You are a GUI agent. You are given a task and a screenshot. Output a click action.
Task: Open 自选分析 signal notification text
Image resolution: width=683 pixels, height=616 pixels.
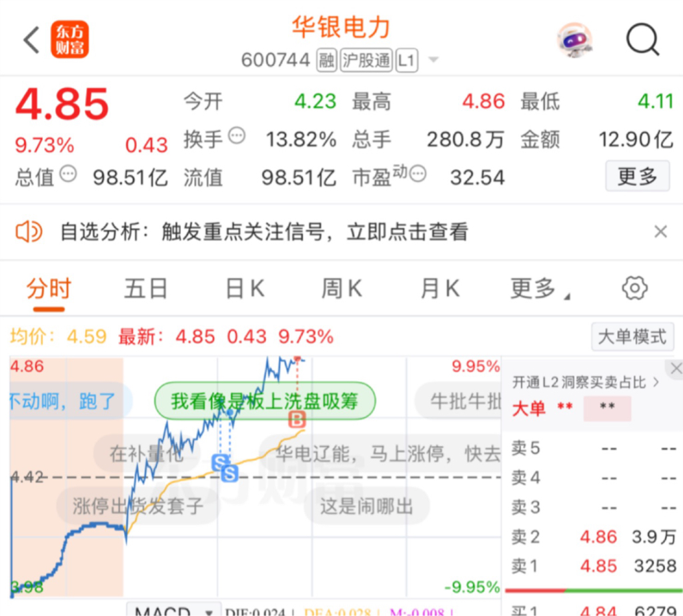264,231
